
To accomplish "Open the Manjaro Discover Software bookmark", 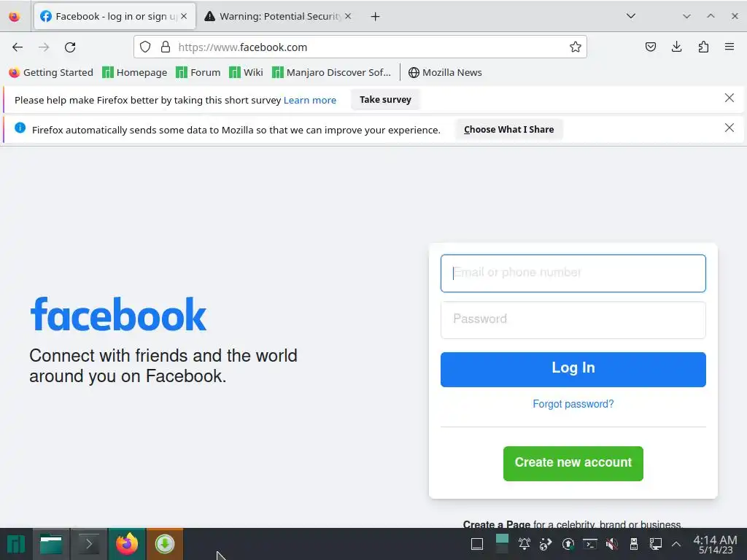I will coord(332,72).
